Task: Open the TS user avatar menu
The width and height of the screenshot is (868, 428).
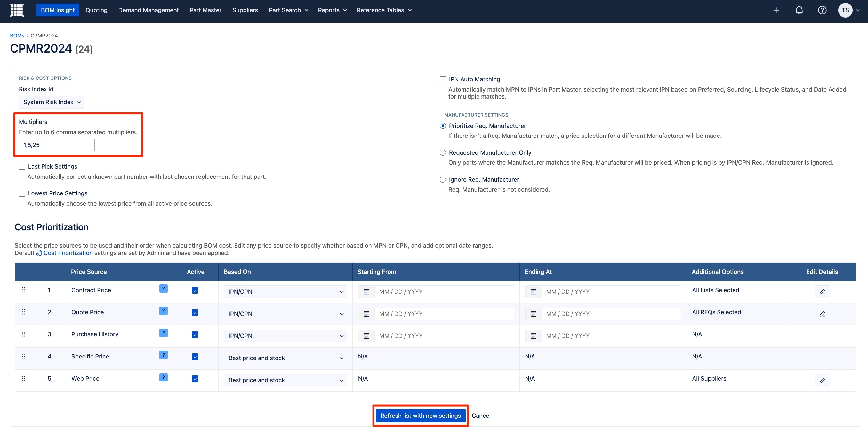Action: [849, 10]
